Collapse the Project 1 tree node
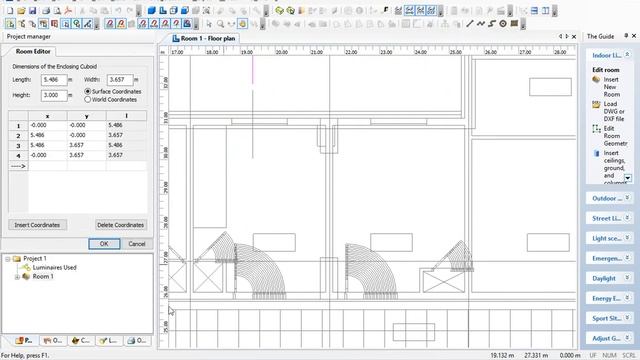The image size is (640, 360). tap(7, 259)
